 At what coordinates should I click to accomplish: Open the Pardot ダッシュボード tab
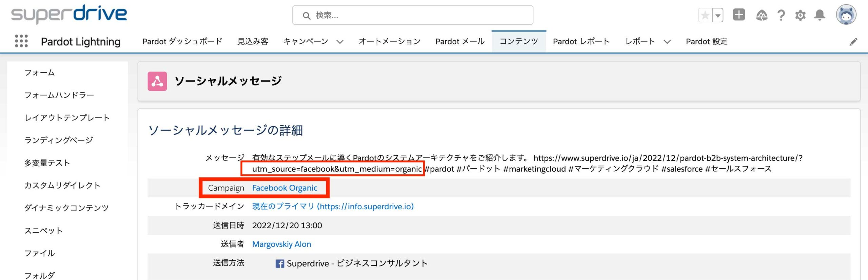pyautogui.click(x=182, y=41)
